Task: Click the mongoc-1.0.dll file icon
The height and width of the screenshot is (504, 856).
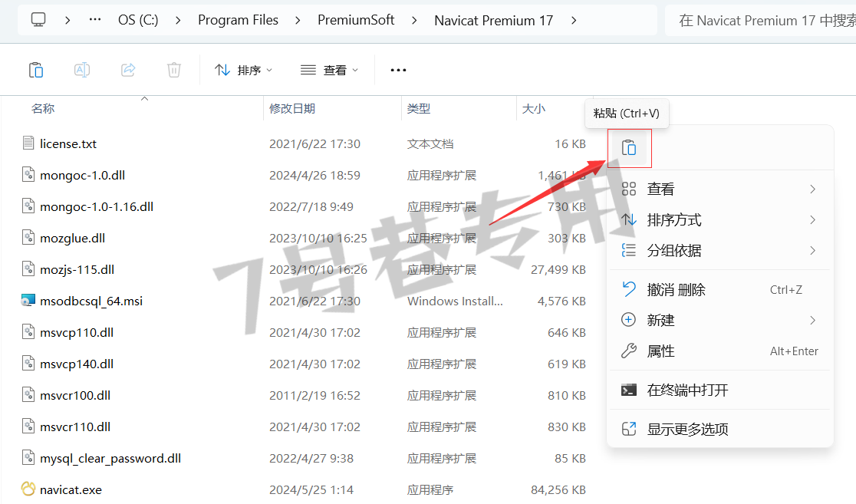Action: [28, 175]
